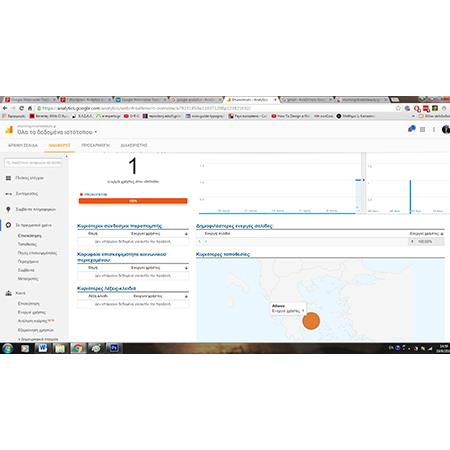Viewport: 450px width, 450px height.
Task: Click the report search field in sidebar
Action: pyautogui.click(x=33, y=163)
